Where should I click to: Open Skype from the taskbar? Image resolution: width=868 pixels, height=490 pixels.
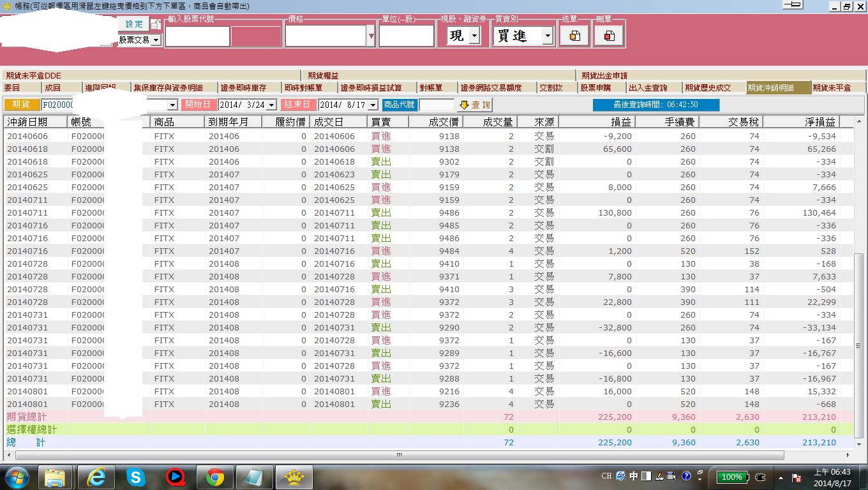coord(135,477)
